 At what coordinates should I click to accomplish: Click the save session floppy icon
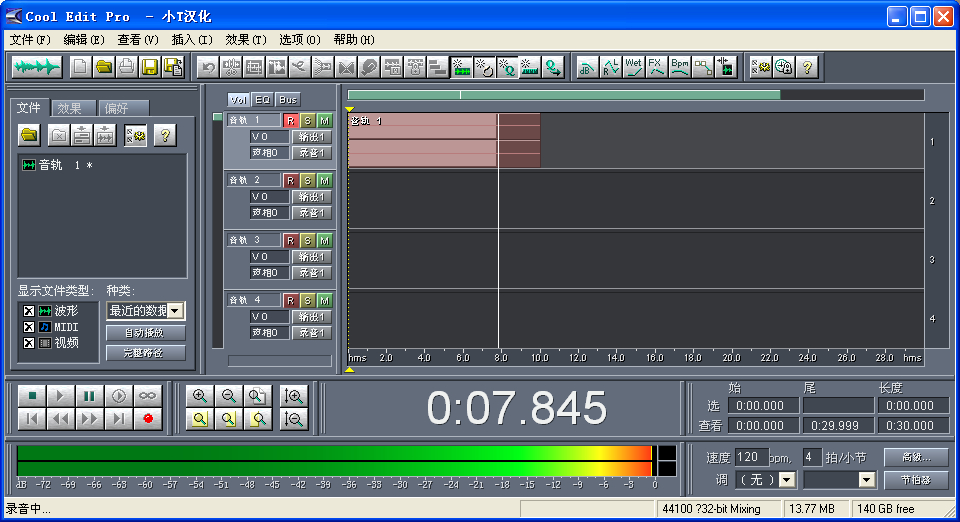pos(150,67)
